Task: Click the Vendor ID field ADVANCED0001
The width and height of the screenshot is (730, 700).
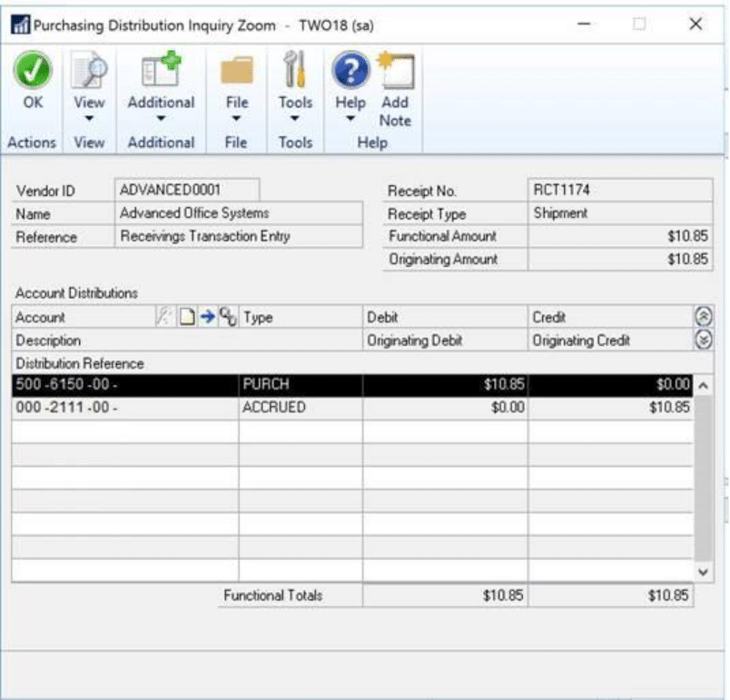Action: pos(188,190)
